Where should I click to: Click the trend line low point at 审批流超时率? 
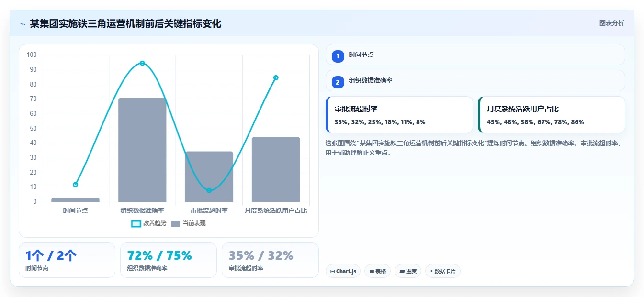pyautogui.click(x=209, y=190)
